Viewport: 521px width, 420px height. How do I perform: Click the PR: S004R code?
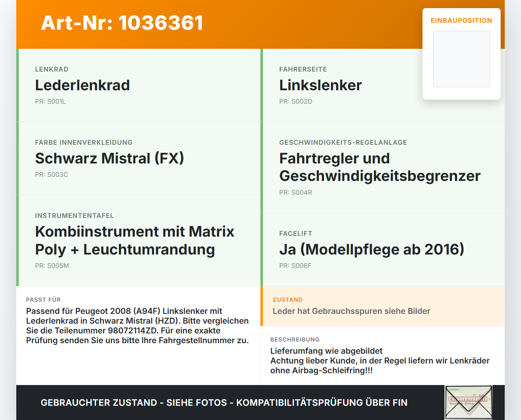pyautogui.click(x=296, y=193)
